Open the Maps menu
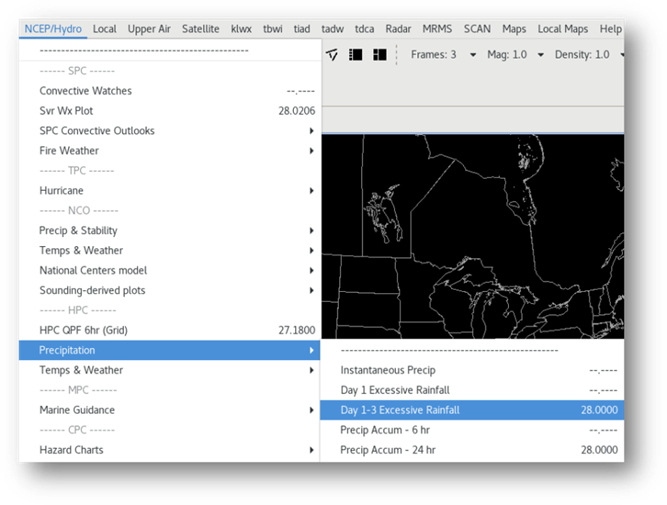The width and height of the screenshot is (667, 505). pyautogui.click(x=514, y=29)
